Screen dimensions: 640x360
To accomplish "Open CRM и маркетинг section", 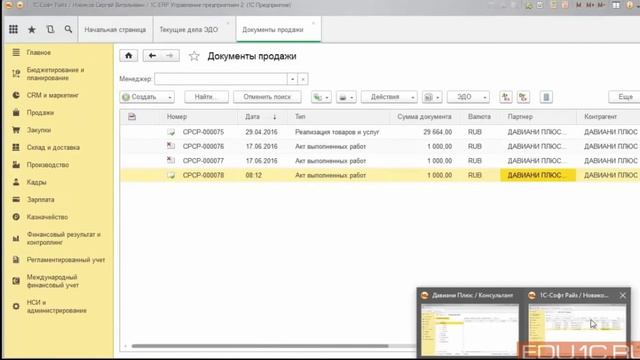I will [53, 95].
